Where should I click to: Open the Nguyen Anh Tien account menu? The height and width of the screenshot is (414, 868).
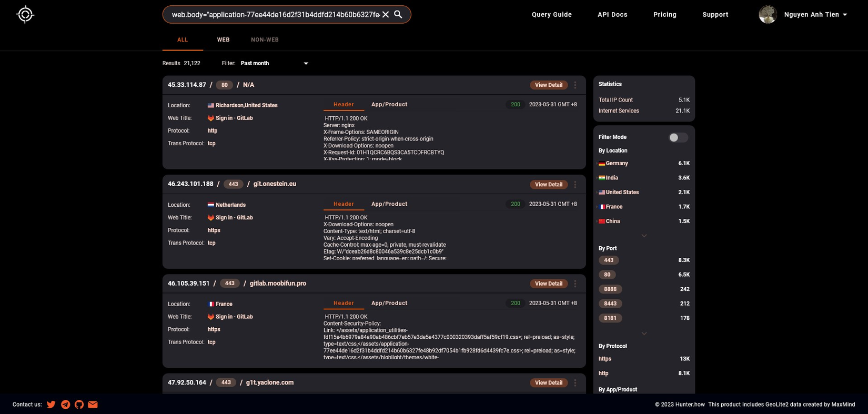click(x=815, y=15)
